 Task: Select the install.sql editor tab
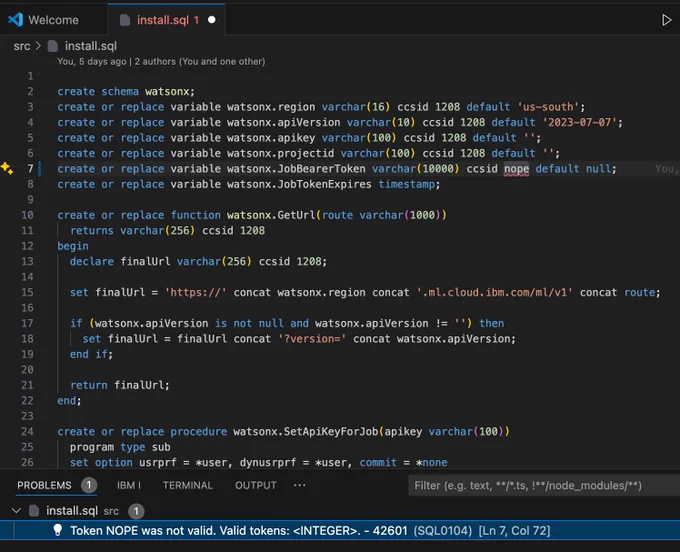click(x=167, y=20)
